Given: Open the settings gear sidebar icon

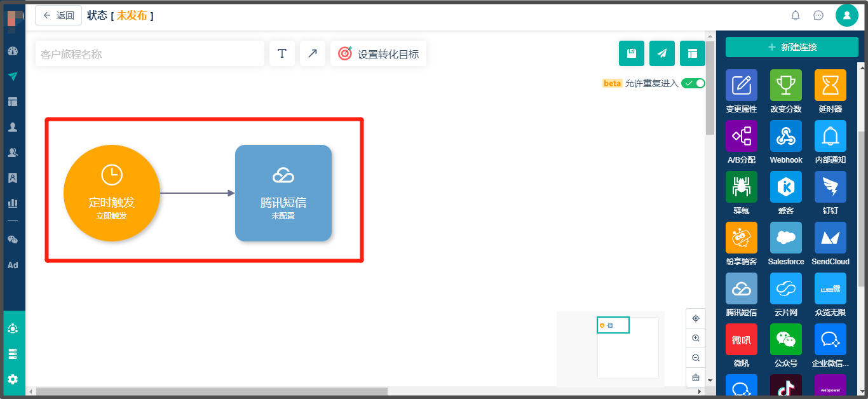Looking at the screenshot, I should point(13,379).
